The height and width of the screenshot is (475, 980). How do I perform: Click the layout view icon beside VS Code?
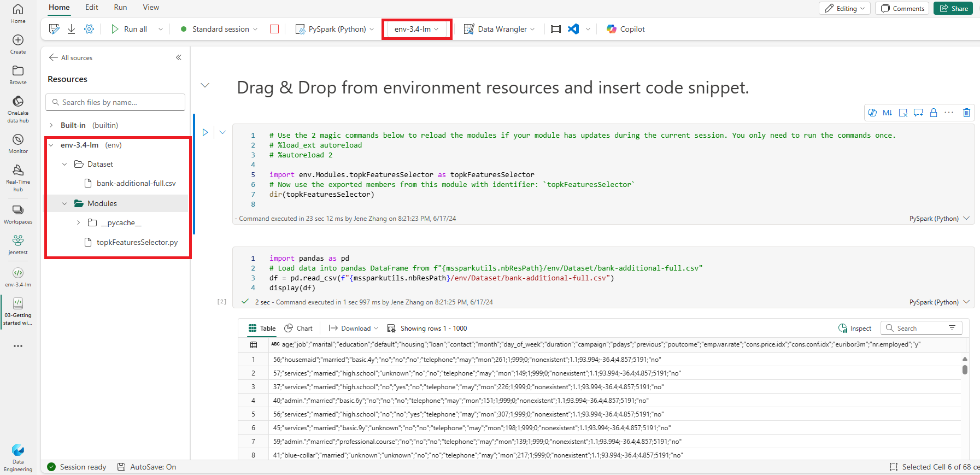(x=556, y=29)
